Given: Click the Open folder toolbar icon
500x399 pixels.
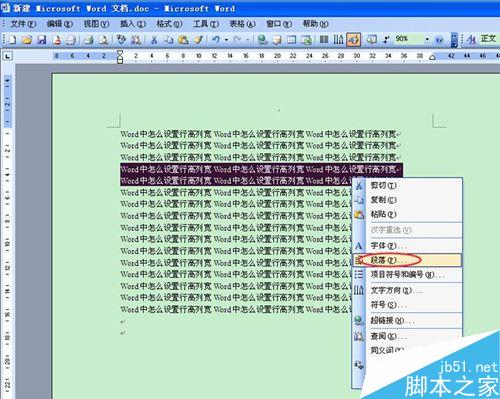Looking at the screenshot, I should click(27, 40).
